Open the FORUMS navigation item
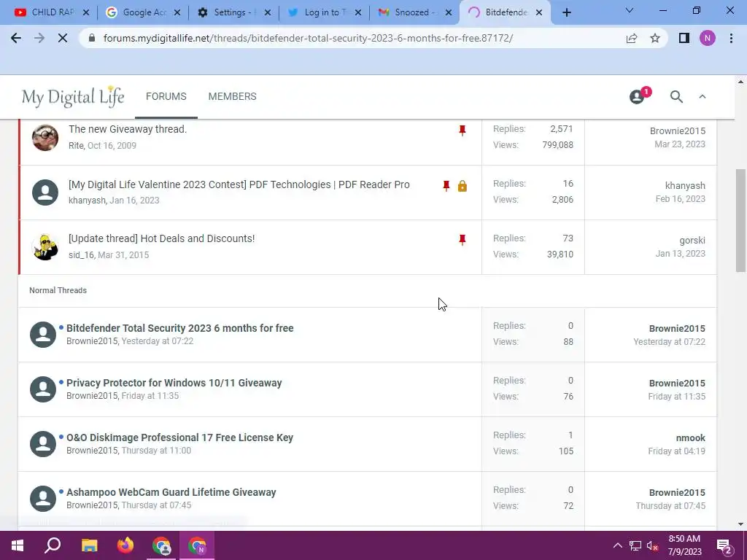 166,96
